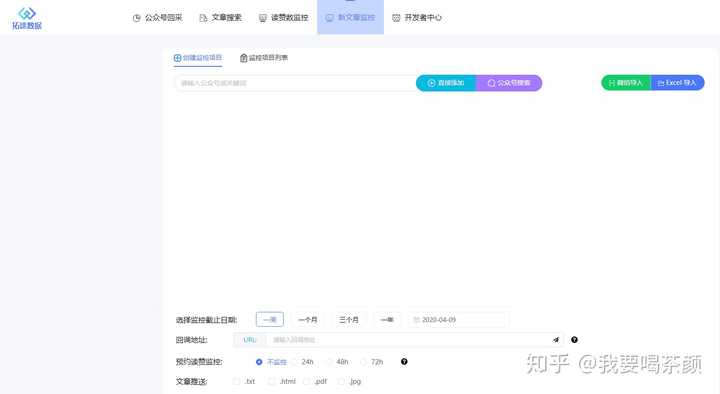Open 开发者中心 from the navigation bar
720x394 pixels.
417,18
